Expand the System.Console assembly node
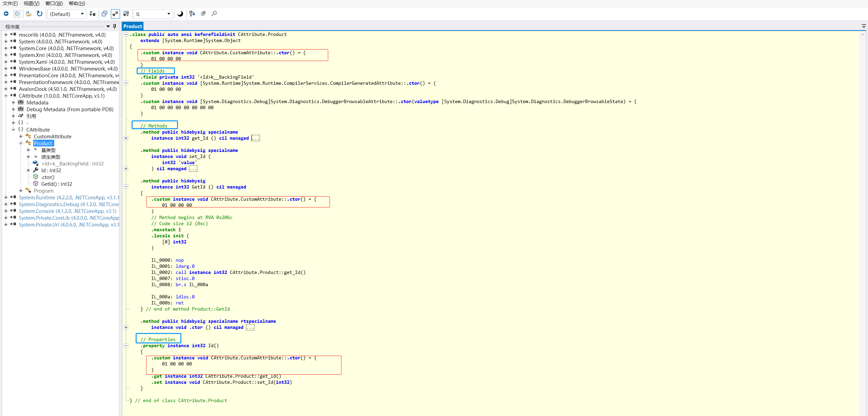 coord(6,211)
